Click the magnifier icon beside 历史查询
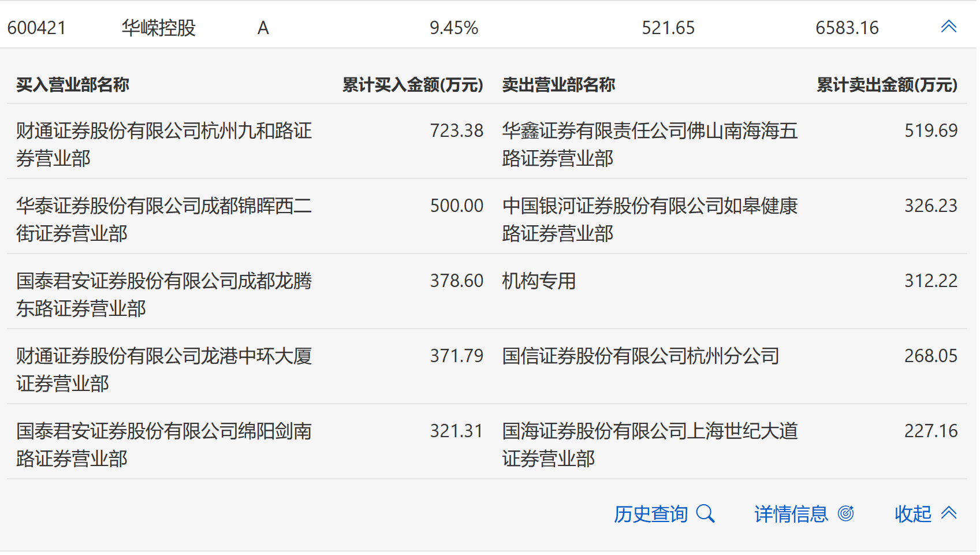Image resolution: width=980 pixels, height=555 pixels. pos(705,513)
